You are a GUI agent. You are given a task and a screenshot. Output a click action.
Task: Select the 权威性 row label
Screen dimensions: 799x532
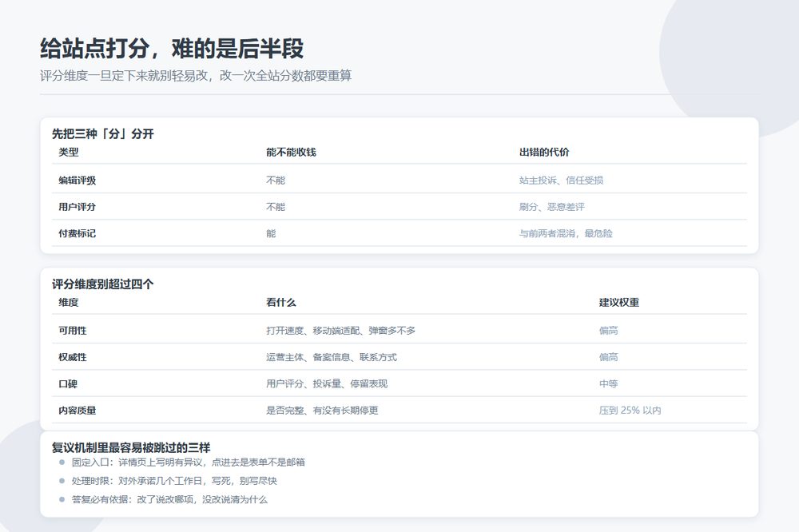click(73, 357)
